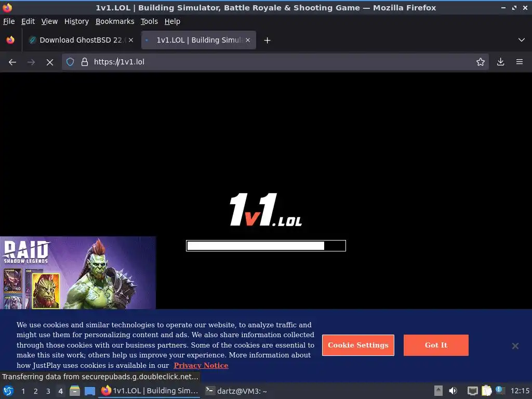Open the Help menu
The width and height of the screenshot is (532, 399).
172,21
